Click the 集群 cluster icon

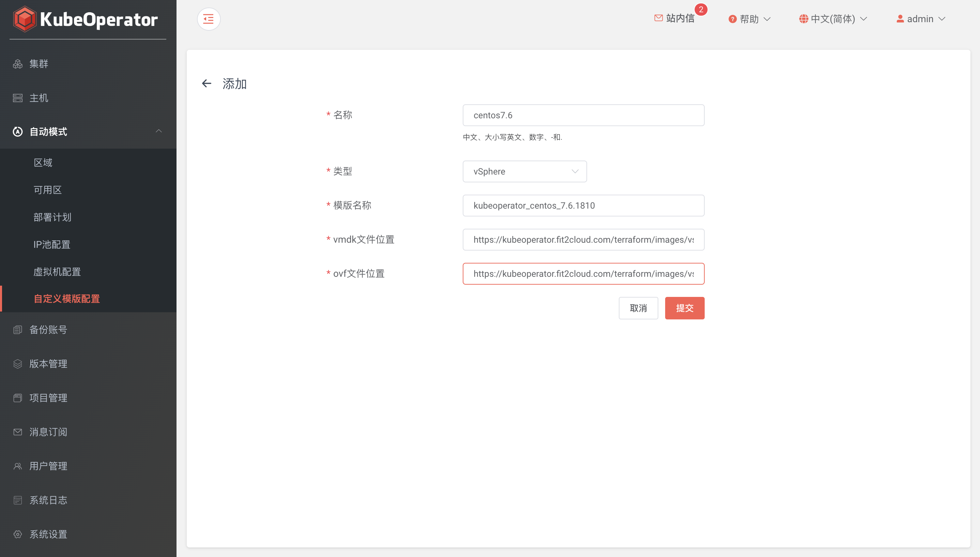point(18,64)
